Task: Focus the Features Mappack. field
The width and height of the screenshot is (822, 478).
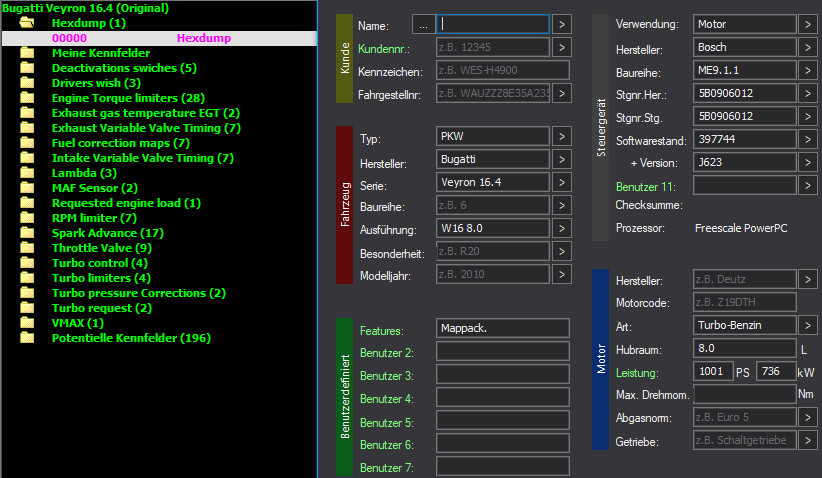Action: 503,328
